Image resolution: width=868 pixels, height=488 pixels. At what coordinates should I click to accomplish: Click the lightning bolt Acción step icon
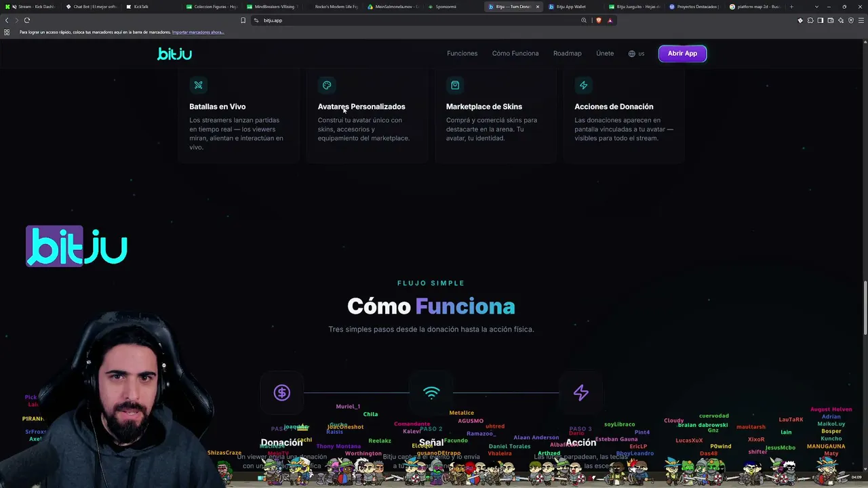(x=581, y=392)
